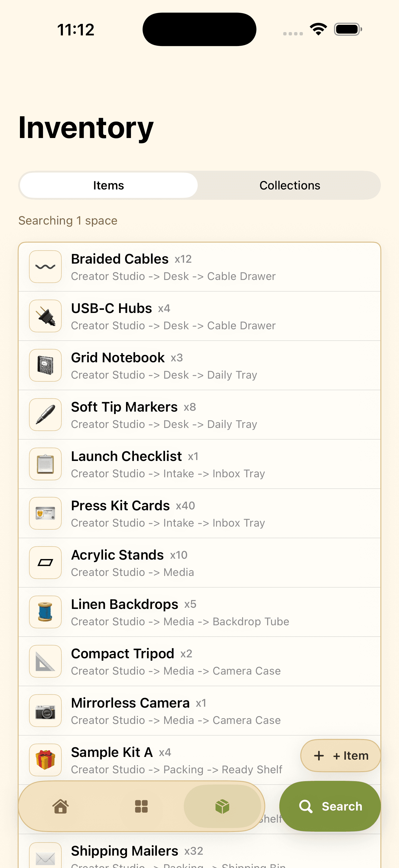This screenshot has width=399, height=868.
Task: Tap 'Creator Studio -> Media' under Acrylic Stands
Action: (133, 572)
